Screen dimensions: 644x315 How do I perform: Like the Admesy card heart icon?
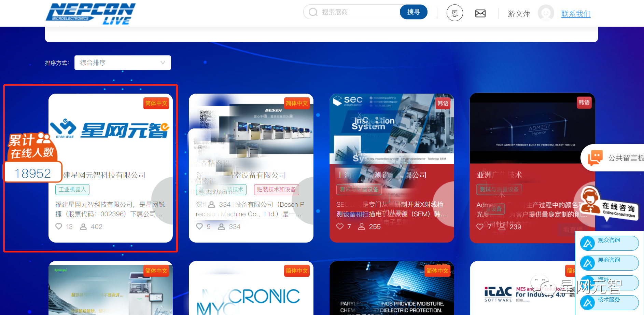(480, 227)
